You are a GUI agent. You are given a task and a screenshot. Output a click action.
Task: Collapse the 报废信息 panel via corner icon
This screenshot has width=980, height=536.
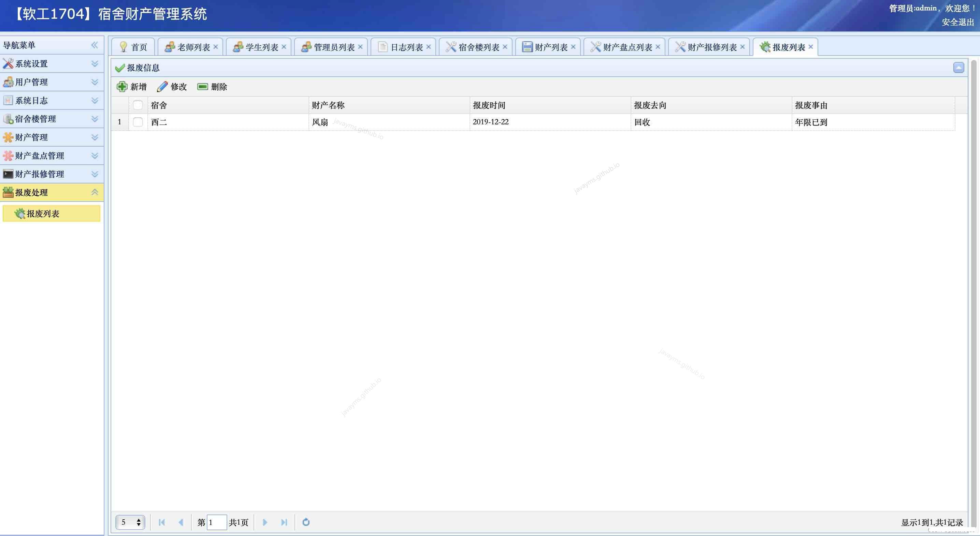click(960, 67)
